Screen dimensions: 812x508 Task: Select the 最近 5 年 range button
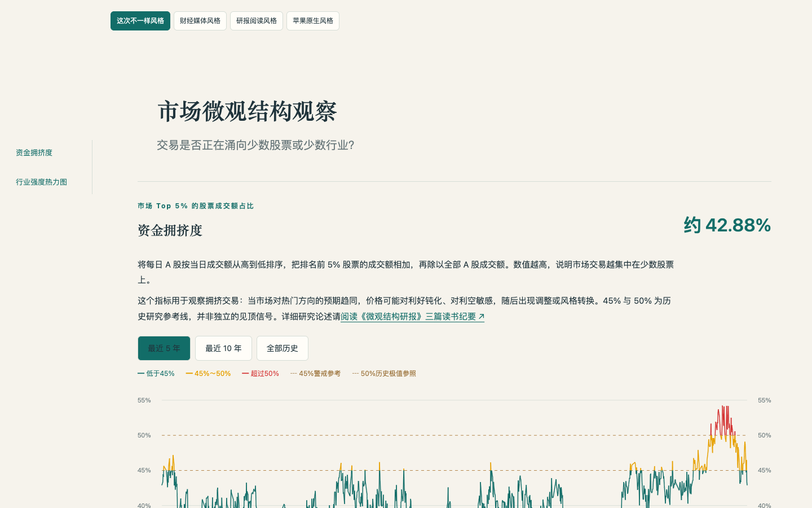click(164, 348)
